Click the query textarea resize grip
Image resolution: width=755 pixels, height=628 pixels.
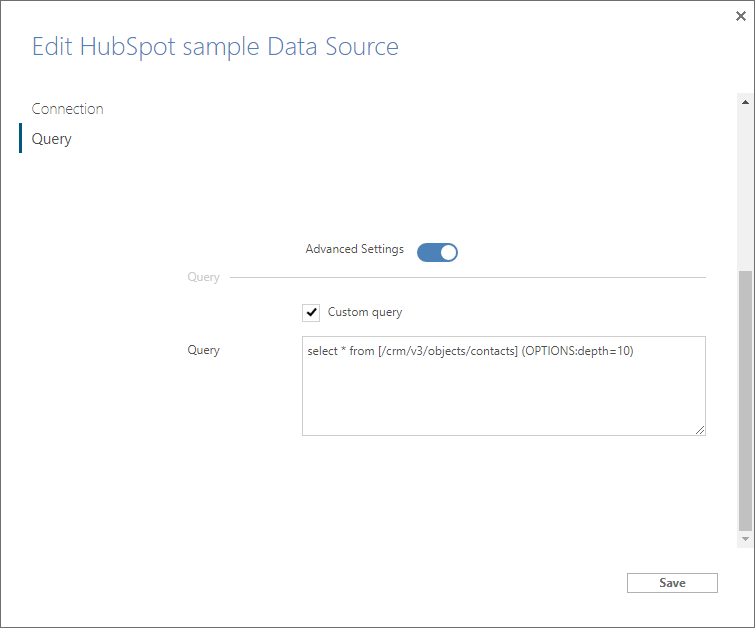coord(700,430)
